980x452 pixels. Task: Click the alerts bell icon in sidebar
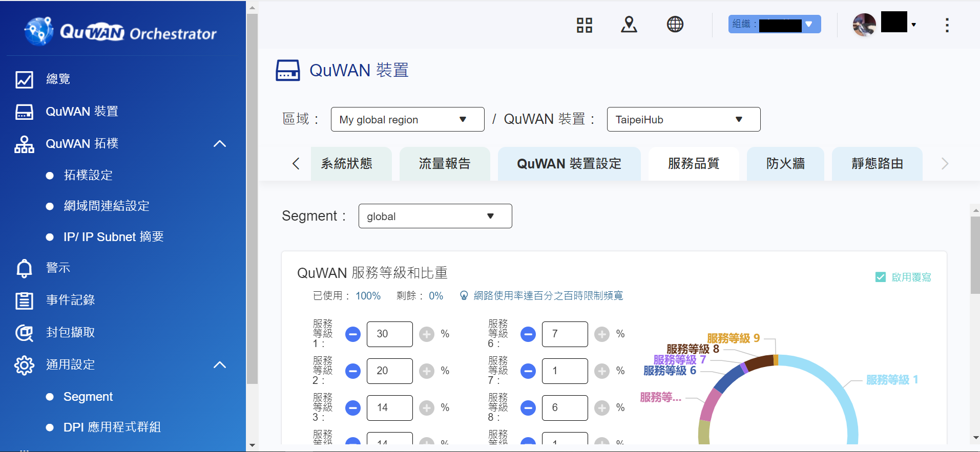tap(24, 268)
